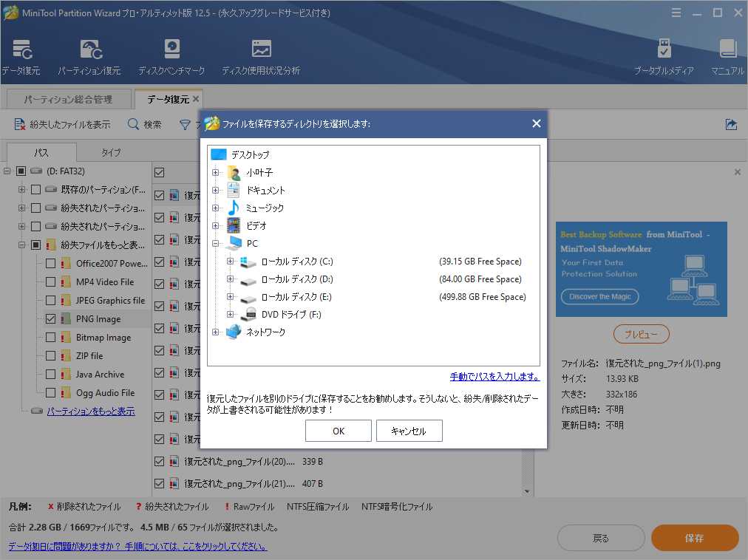This screenshot has height=560, width=748.
Task: Expand the Documents (ドキュメント) node
Action: (x=216, y=191)
